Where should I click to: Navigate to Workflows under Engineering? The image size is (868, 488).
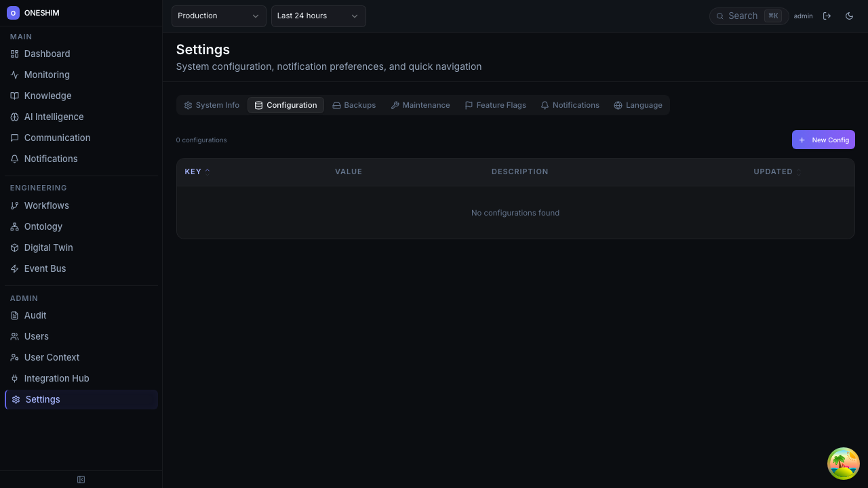(46, 205)
